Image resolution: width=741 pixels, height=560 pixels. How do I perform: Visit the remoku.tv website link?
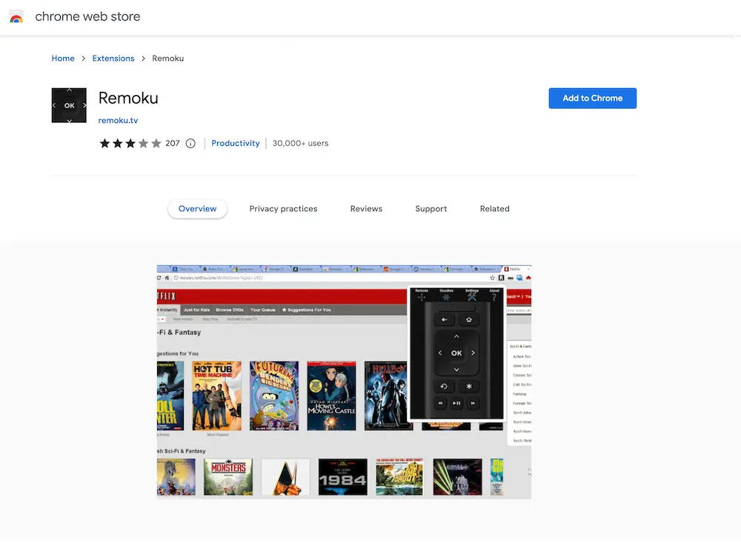118,121
